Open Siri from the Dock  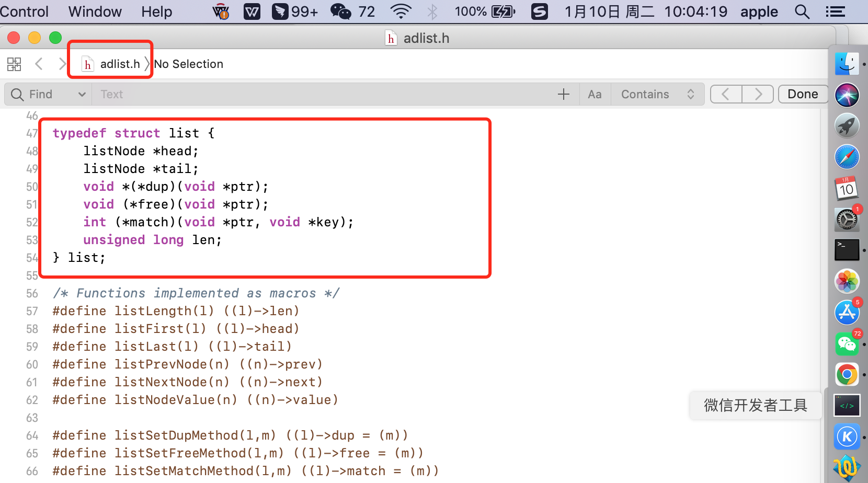[847, 95]
